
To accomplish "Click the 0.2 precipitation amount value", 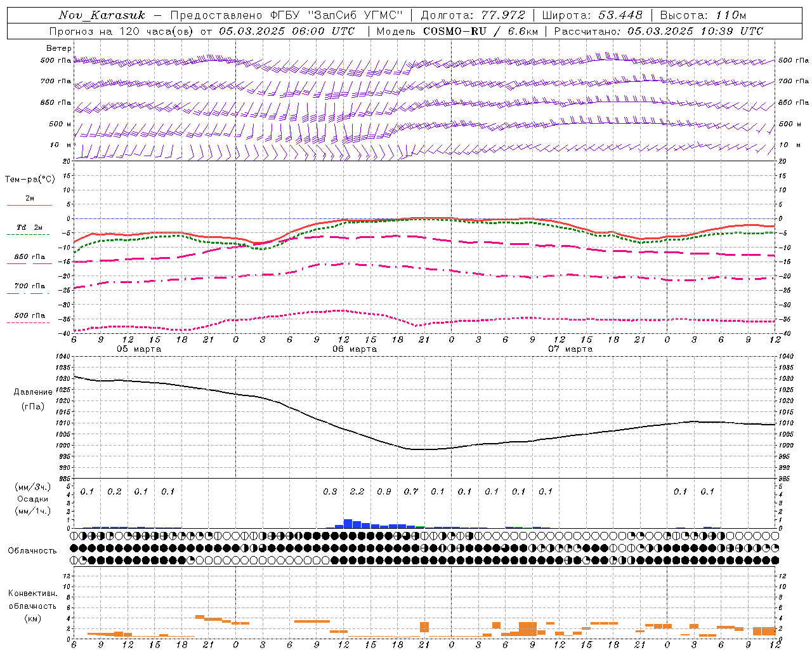I will [x=114, y=491].
